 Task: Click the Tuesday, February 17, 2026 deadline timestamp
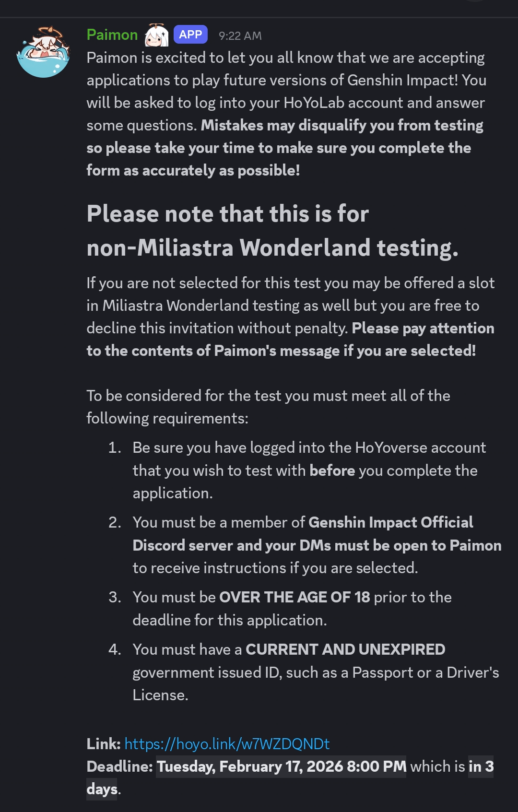281,766
